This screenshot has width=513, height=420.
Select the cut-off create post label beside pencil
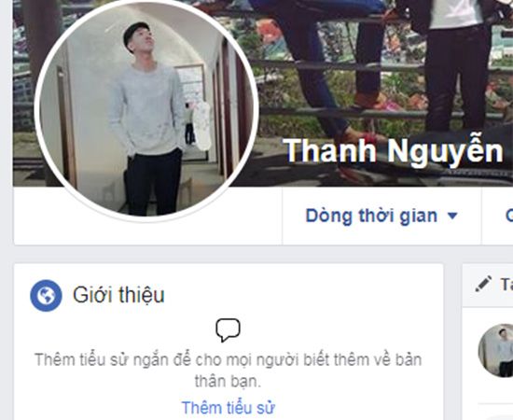point(506,284)
